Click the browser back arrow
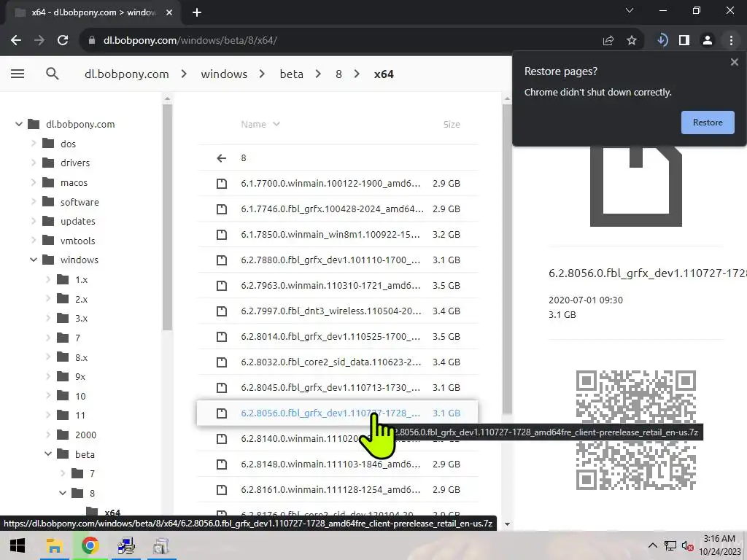The width and height of the screenshot is (747, 560). pyautogui.click(x=16, y=41)
